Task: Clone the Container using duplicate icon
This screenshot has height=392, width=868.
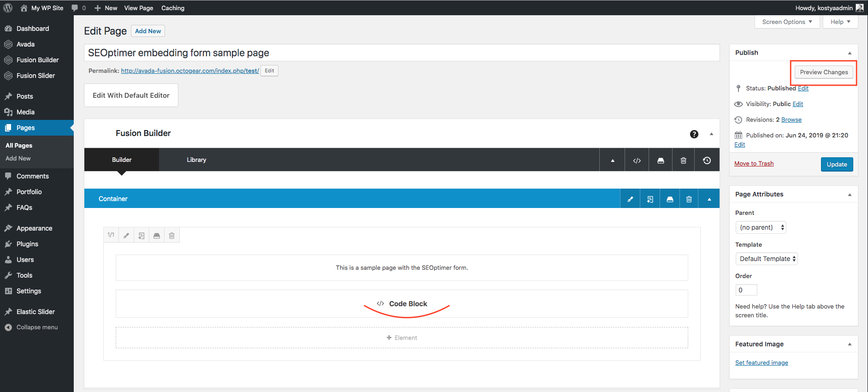Action: 650,199
